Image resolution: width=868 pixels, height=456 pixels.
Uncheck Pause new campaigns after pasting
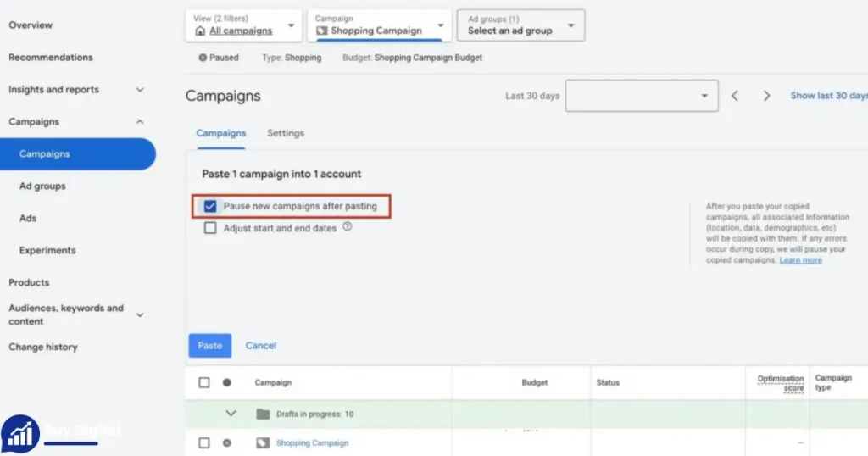coord(210,207)
